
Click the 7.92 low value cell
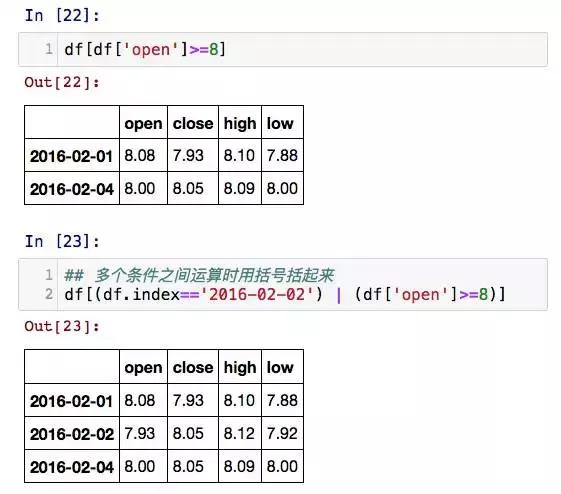282,433
